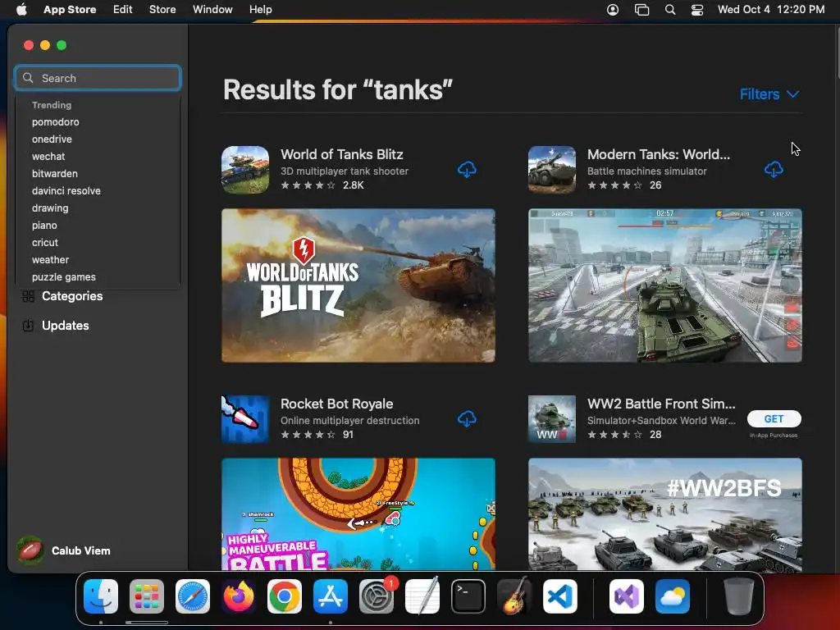Select trending search 'wechat'
The image size is (840, 630).
click(48, 157)
